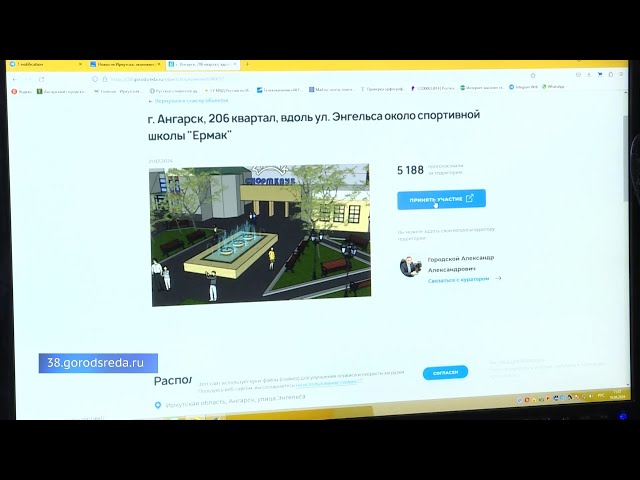Click the scrollbar down arrow
The width and height of the screenshot is (640, 480).
click(x=627, y=384)
